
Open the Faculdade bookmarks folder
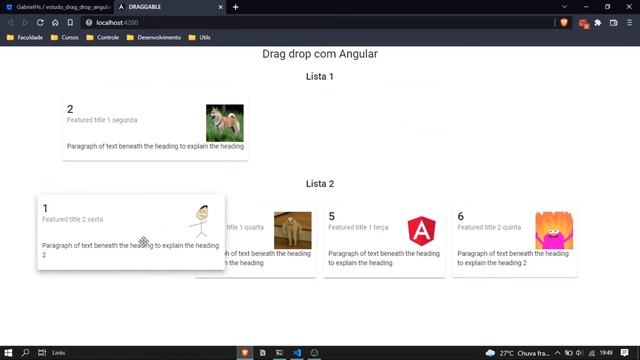25,38
